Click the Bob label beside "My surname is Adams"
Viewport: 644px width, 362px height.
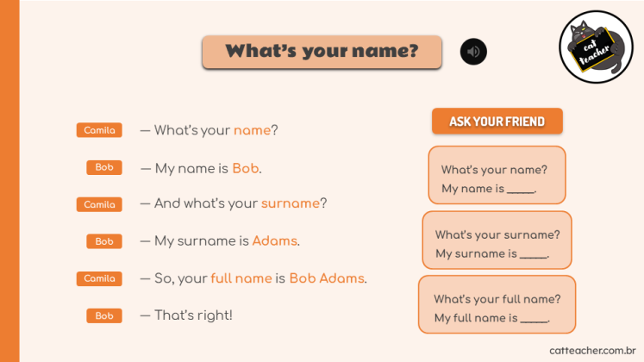pos(104,241)
